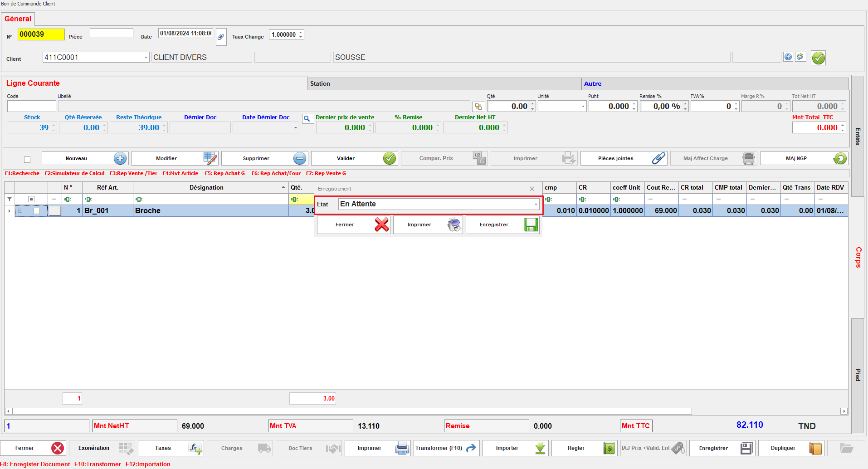Click the Regler payment button
The width and height of the screenshot is (868, 469).
pos(585,448)
